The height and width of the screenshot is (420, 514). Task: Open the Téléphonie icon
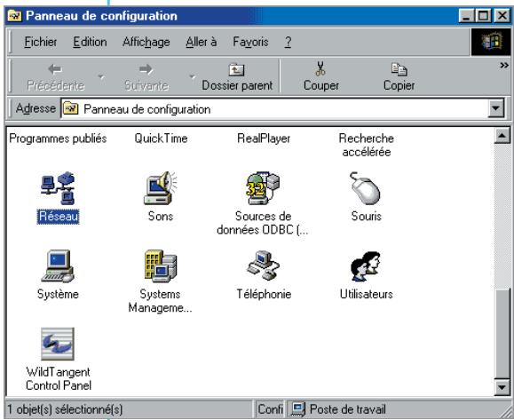click(263, 265)
